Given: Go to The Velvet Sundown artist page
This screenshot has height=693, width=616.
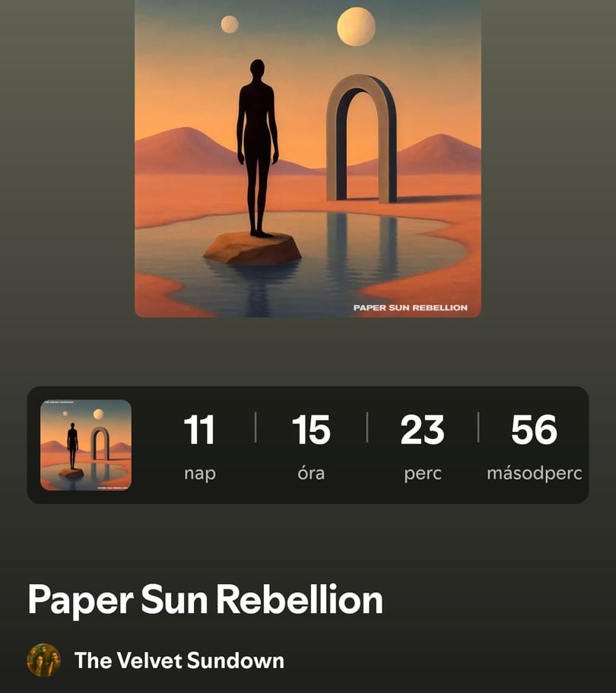Looking at the screenshot, I should tap(179, 660).
